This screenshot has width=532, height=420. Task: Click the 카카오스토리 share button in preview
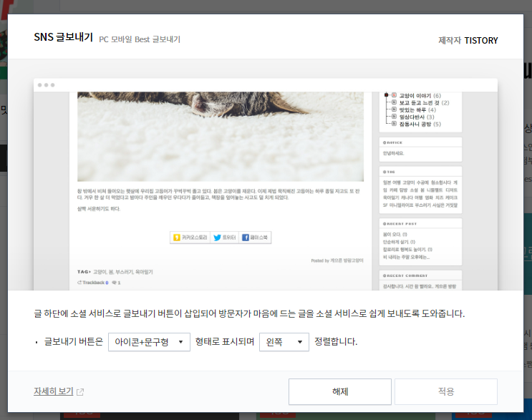coord(190,238)
